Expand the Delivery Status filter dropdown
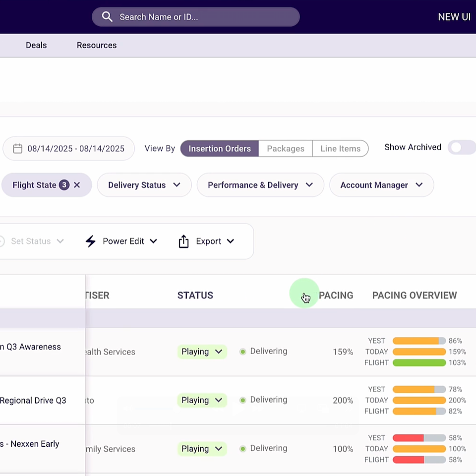Screen dimensions: 476x476 point(144,185)
